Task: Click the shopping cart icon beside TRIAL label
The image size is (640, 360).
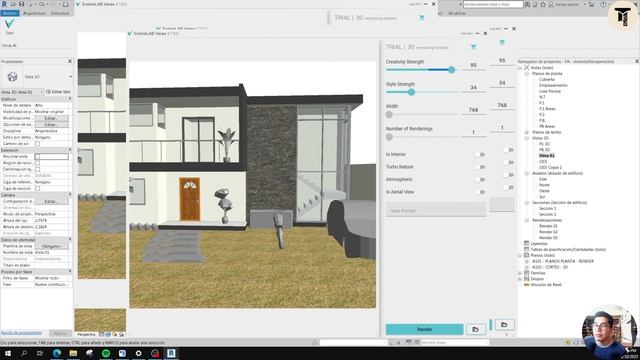Action: click(x=473, y=47)
